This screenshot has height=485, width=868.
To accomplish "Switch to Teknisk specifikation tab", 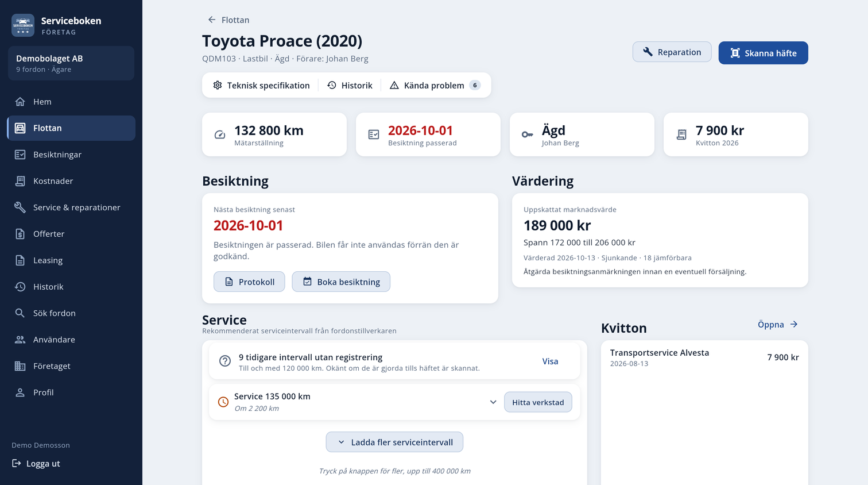I will click(x=261, y=85).
